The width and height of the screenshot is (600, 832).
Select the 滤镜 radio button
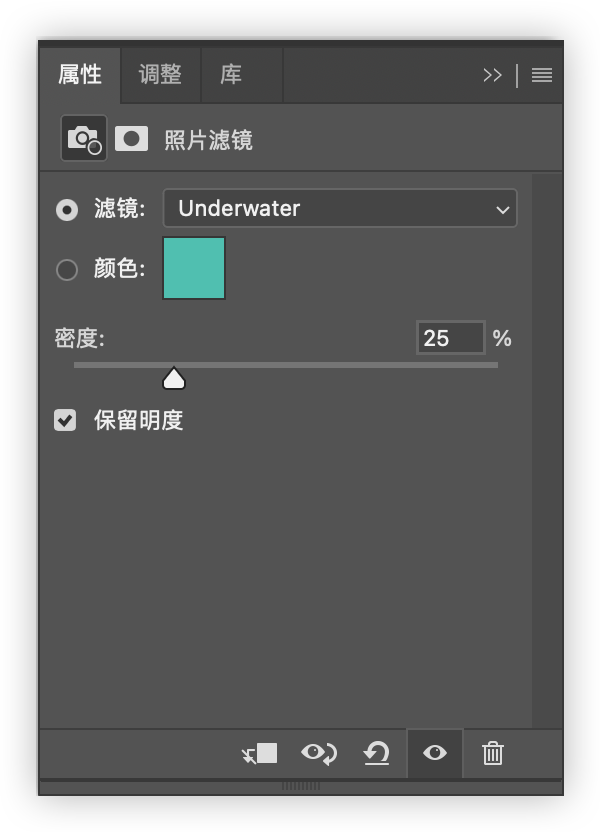[67, 210]
